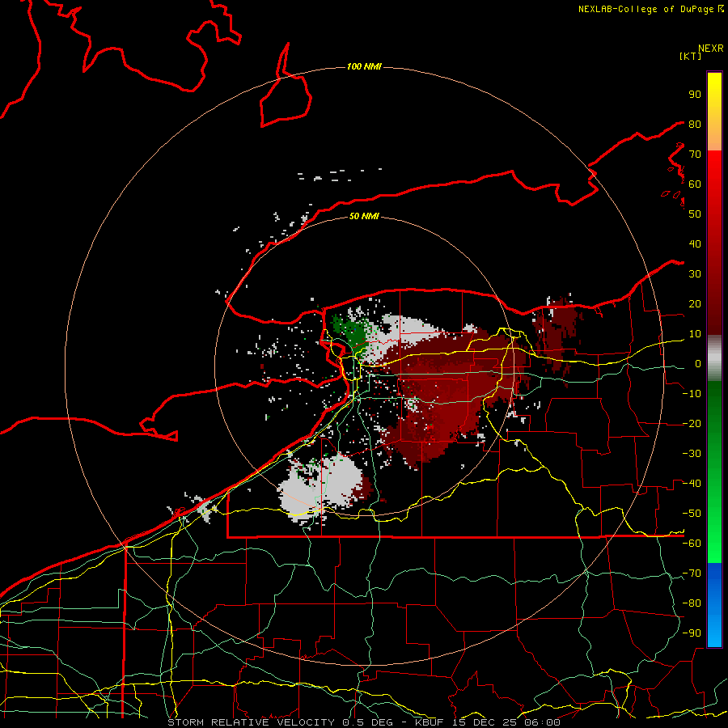Viewport: 728px width, 728px height.
Task: Click the -60 knot scale label
Action: 692,544
